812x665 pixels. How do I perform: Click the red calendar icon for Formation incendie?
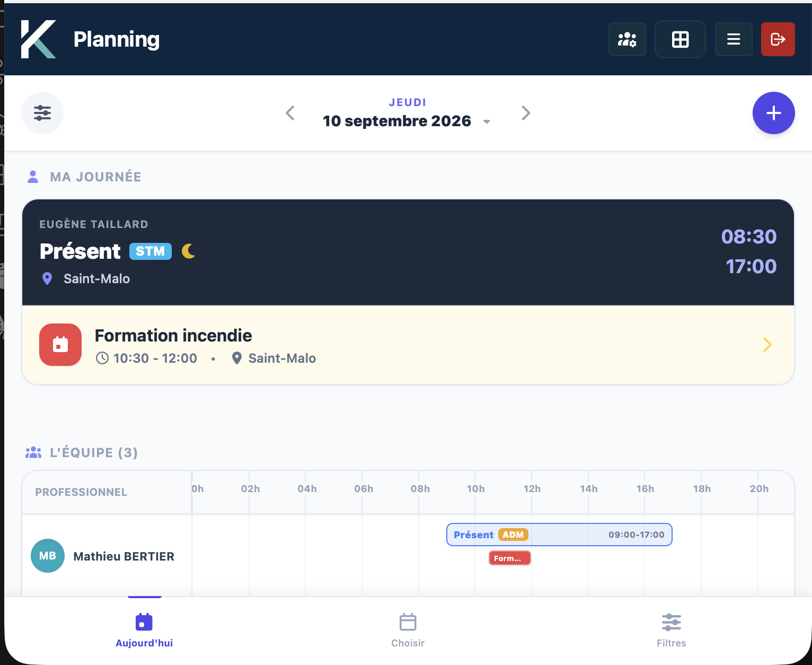60,345
